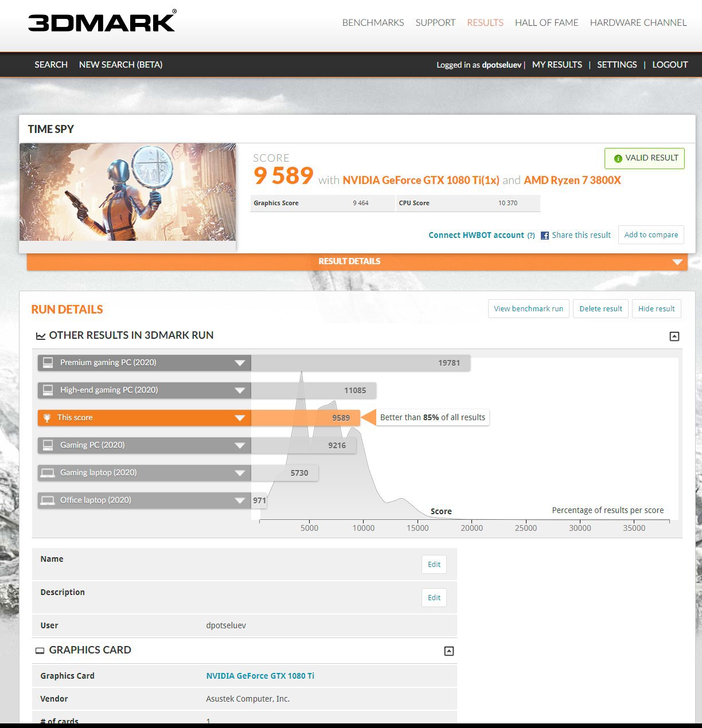
Task: Expand High-end gaming PC (2020) dropdown arrow
Action: coord(240,391)
